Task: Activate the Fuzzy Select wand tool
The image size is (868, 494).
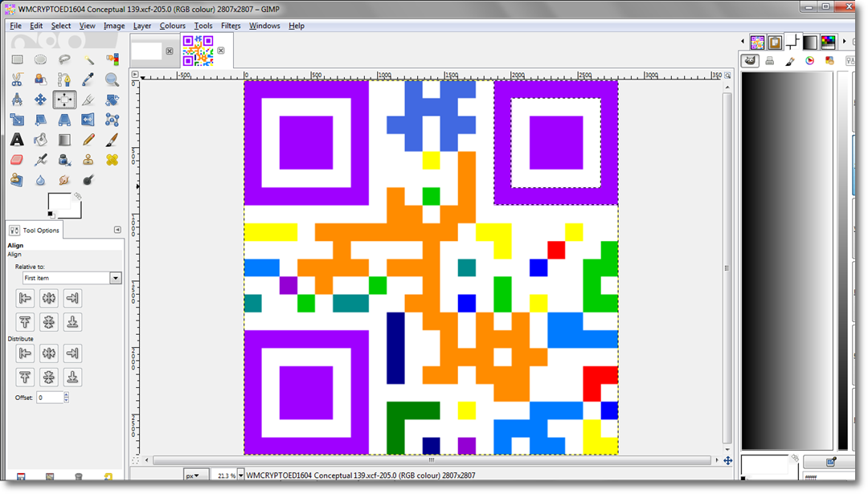Action: click(88, 59)
